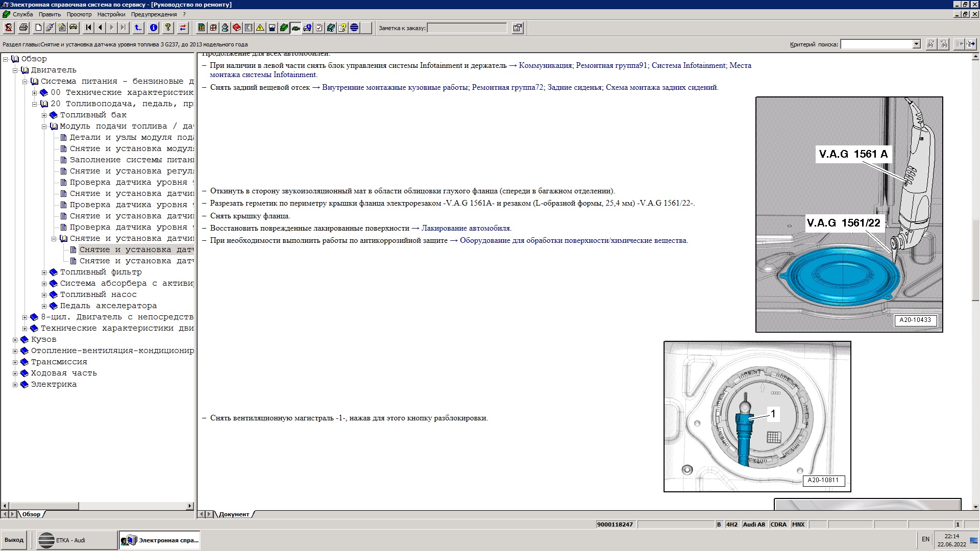Click the yellow question mark help icon
The image size is (980, 551).
[167, 28]
